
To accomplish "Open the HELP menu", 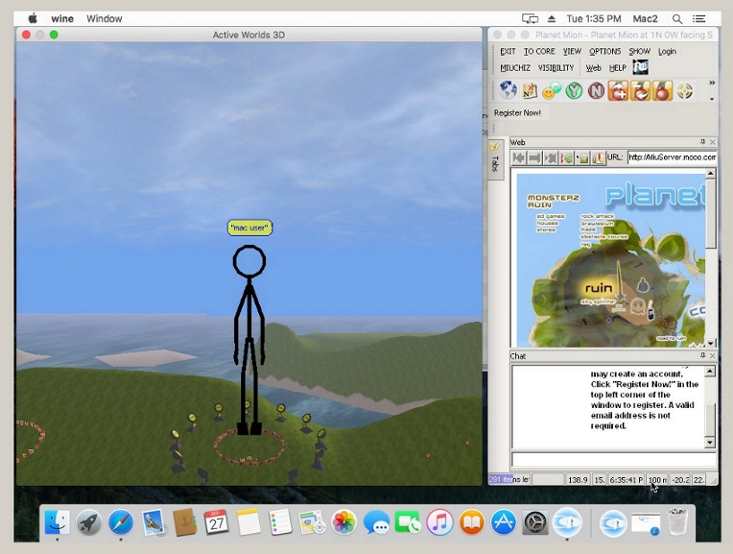I will (618, 68).
